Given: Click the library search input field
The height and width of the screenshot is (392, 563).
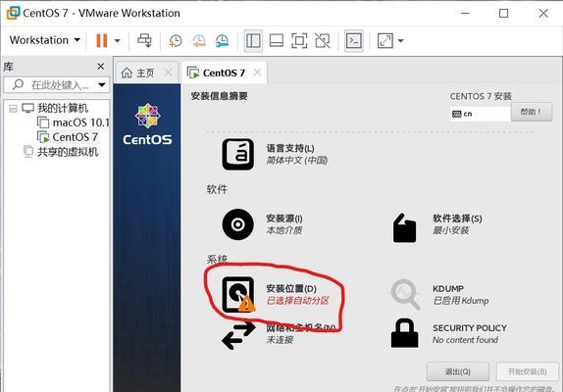Looking at the screenshot, I should click(x=57, y=85).
